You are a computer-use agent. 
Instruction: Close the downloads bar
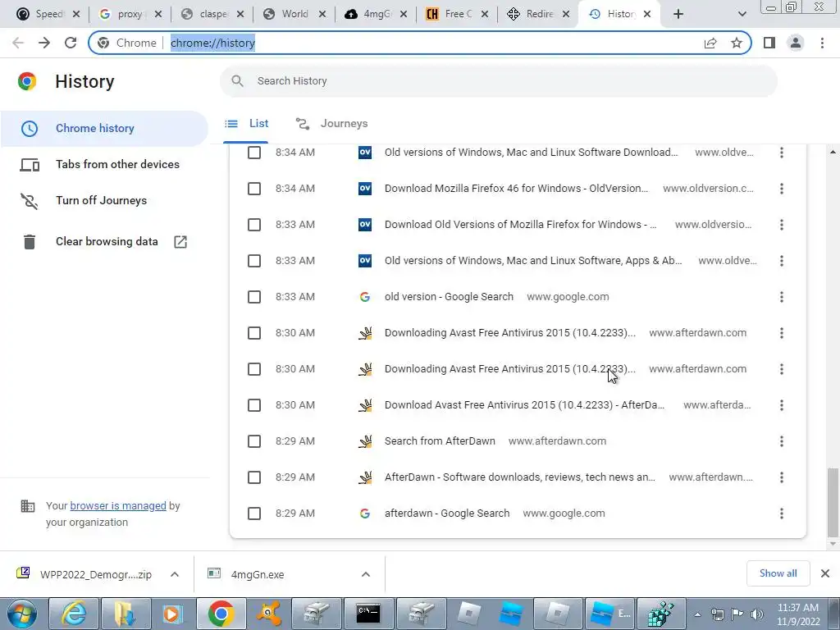pyautogui.click(x=825, y=573)
